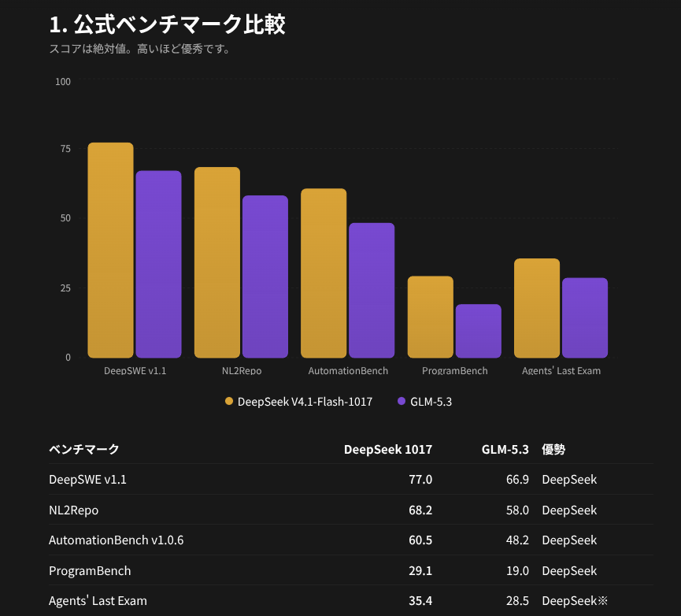
Task: Click the score 35.4 in the table
Action: (x=420, y=600)
